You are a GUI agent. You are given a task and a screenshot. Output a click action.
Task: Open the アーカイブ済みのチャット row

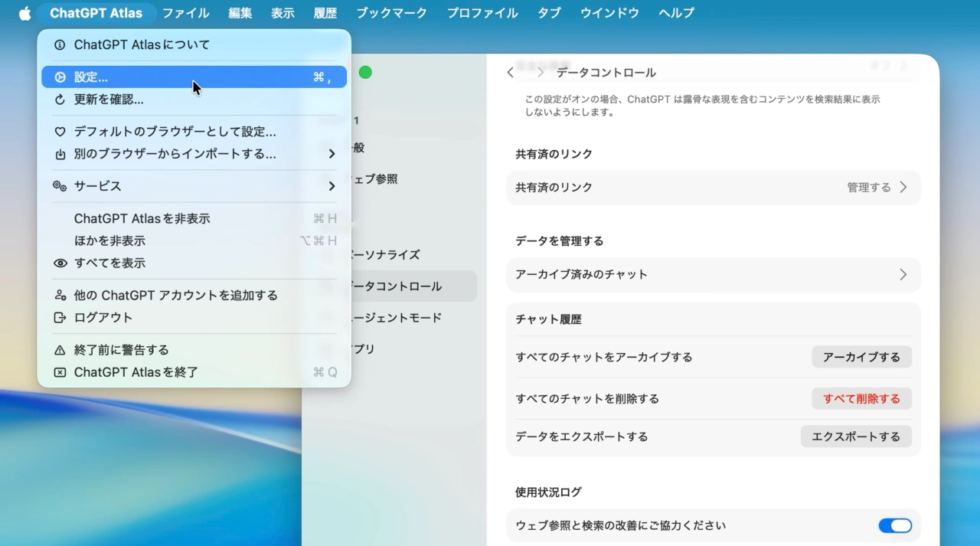coord(714,274)
